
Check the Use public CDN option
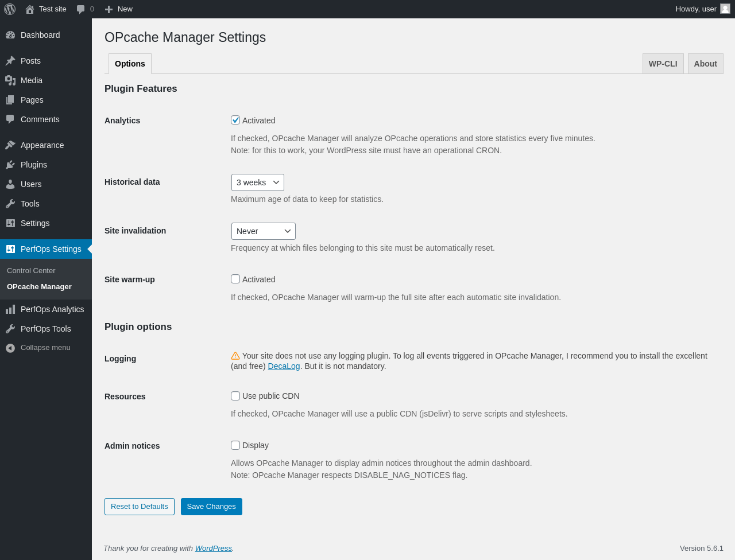[x=235, y=396]
